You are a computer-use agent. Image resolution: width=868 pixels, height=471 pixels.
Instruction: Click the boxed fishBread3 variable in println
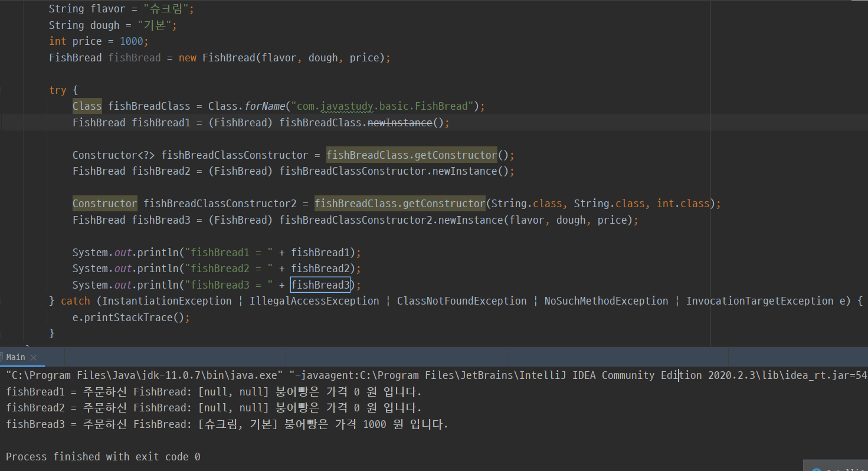click(x=320, y=285)
